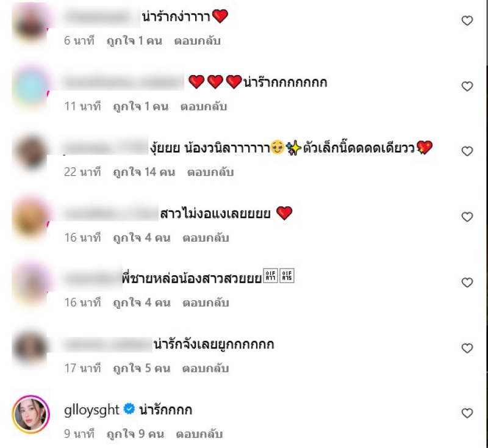The width and height of the screenshot is (488, 448).
Task: Reply to the 22 นาที comment
Action: pos(210,172)
